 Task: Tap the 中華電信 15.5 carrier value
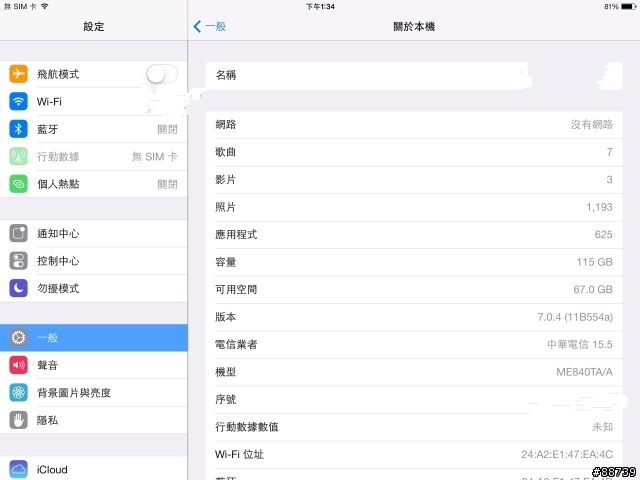click(580, 344)
